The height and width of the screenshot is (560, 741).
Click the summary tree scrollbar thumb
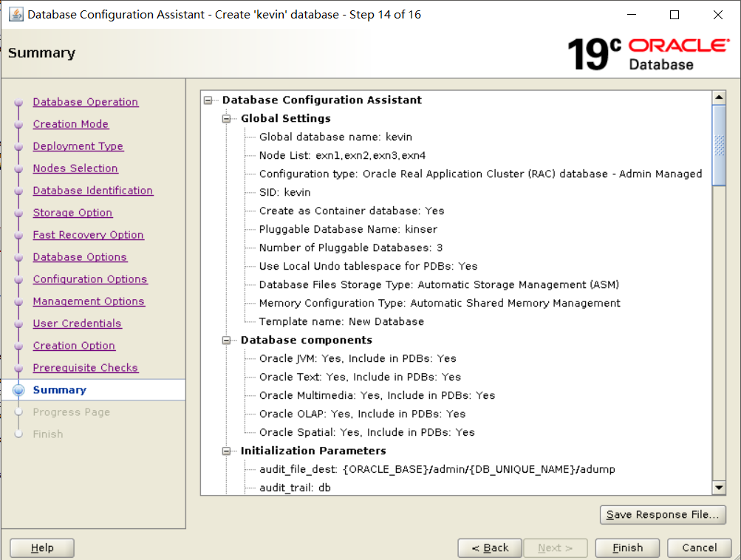[719, 146]
